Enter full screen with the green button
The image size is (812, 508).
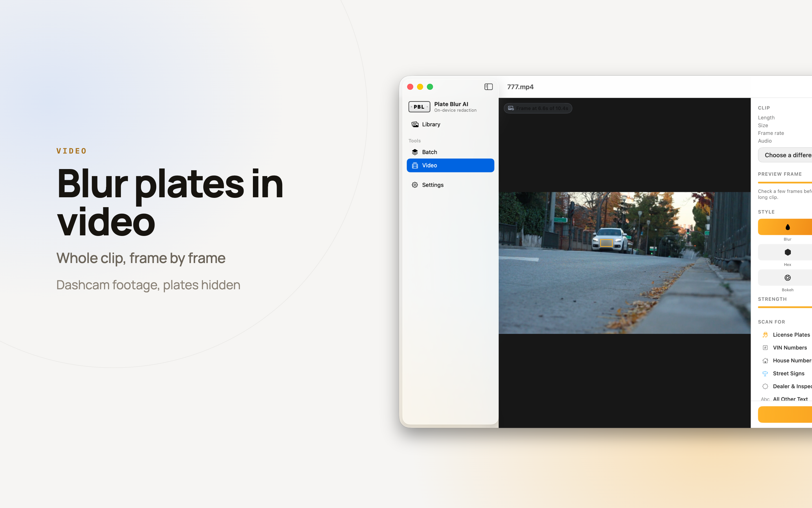click(430, 87)
